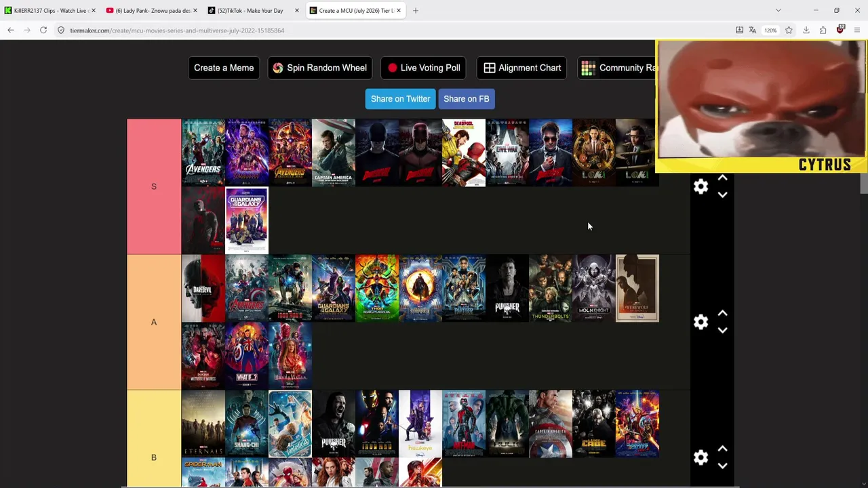Click the Black Panther poster
The image size is (868, 488).
click(464, 288)
